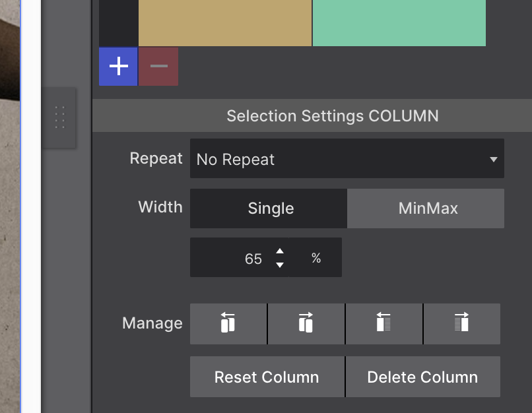The height and width of the screenshot is (413, 532).
Task: Select the tan column block
Action: click(x=225, y=22)
